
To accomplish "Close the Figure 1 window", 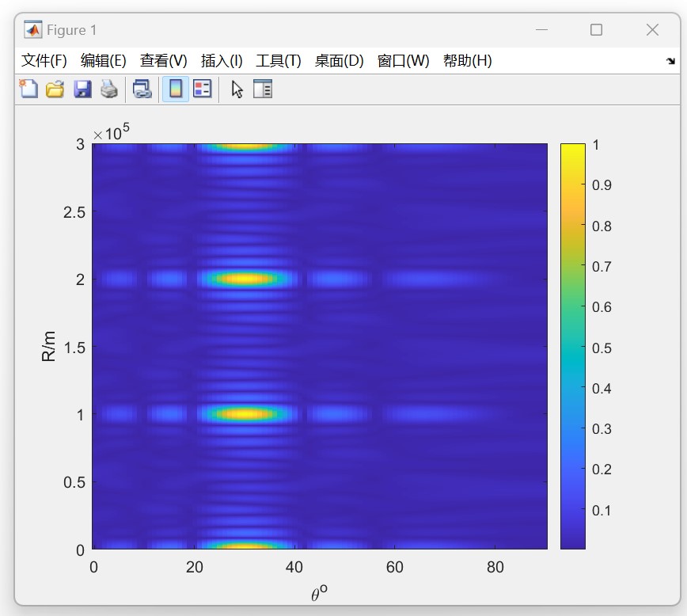I will click(652, 30).
